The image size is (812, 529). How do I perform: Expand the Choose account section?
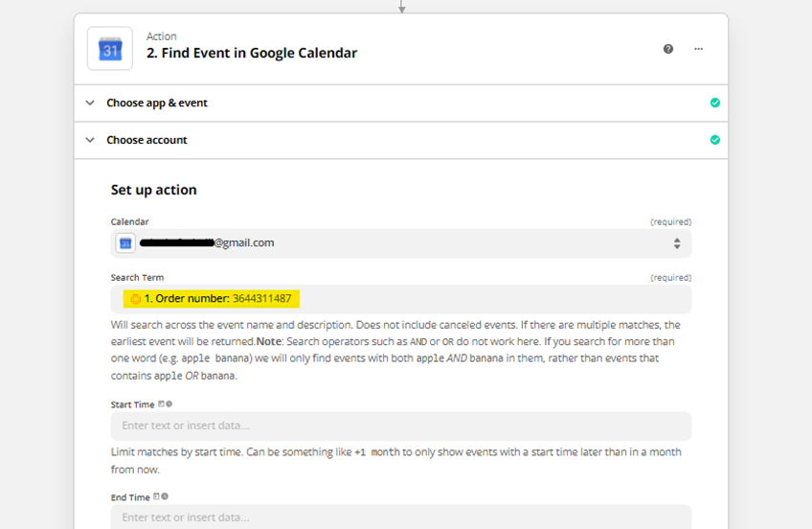90,140
